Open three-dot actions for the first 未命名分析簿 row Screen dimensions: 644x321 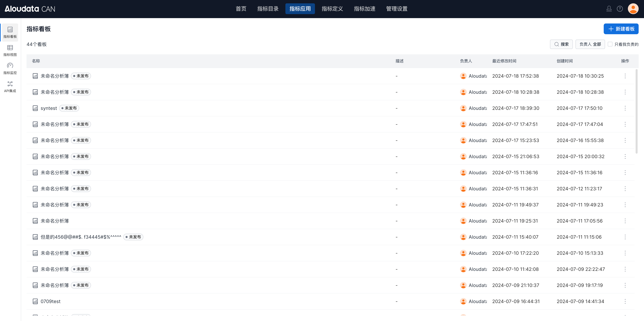(625, 76)
